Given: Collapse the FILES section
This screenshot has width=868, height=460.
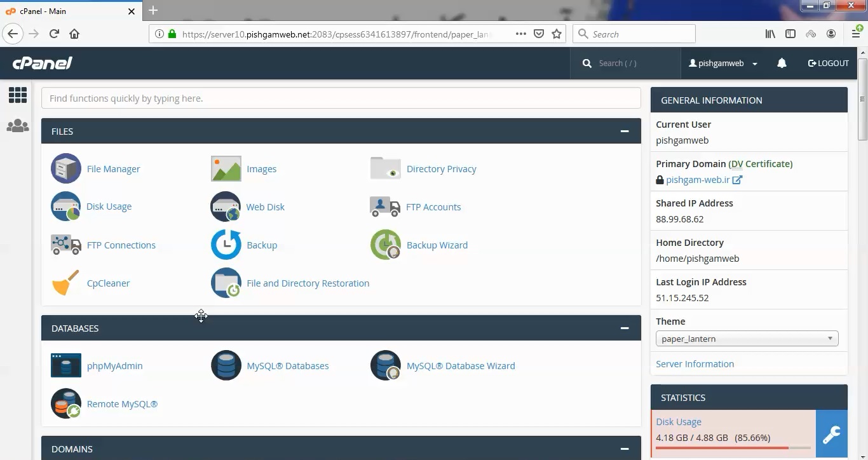Looking at the screenshot, I should tap(624, 131).
